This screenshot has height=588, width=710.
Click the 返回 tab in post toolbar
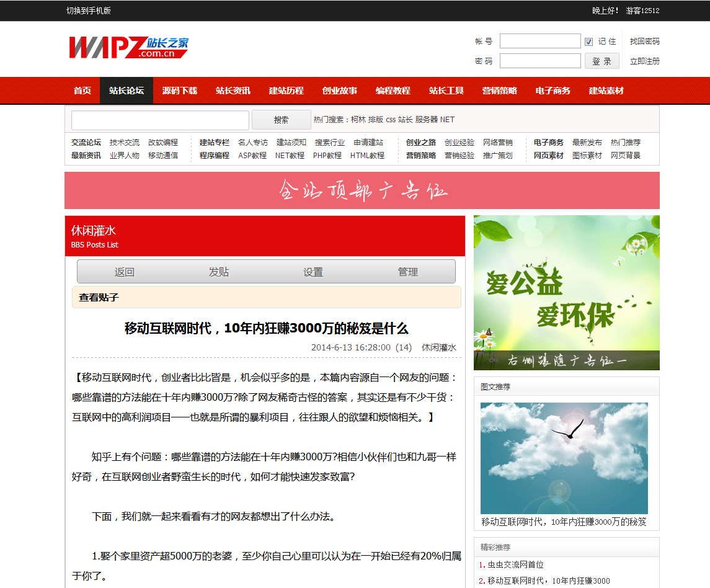(x=125, y=272)
